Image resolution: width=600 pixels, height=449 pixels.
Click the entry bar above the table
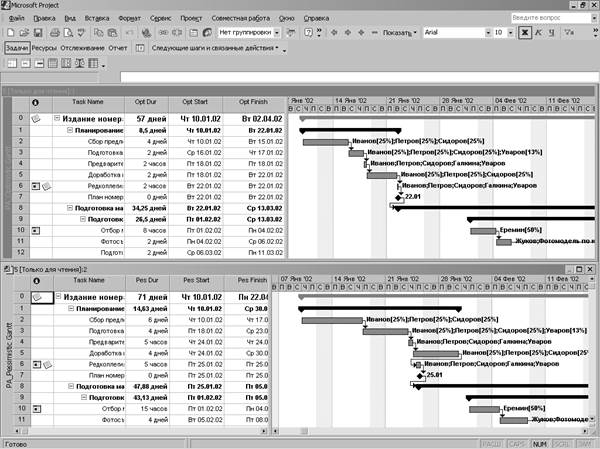[x=359, y=77]
